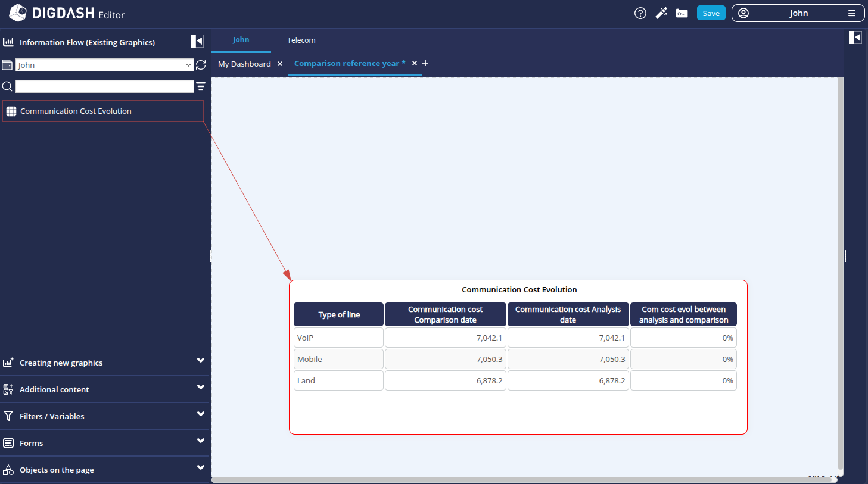Expand the right side panel

click(855, 38)
